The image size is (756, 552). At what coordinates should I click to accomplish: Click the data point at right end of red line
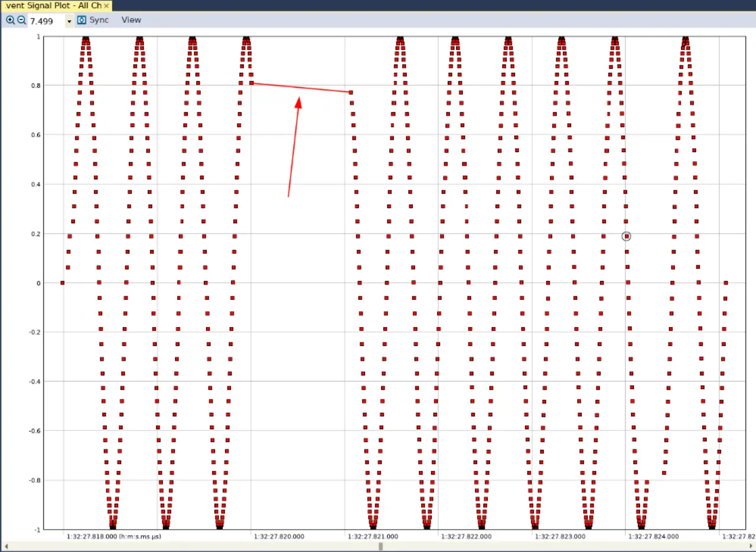point(351,92)
